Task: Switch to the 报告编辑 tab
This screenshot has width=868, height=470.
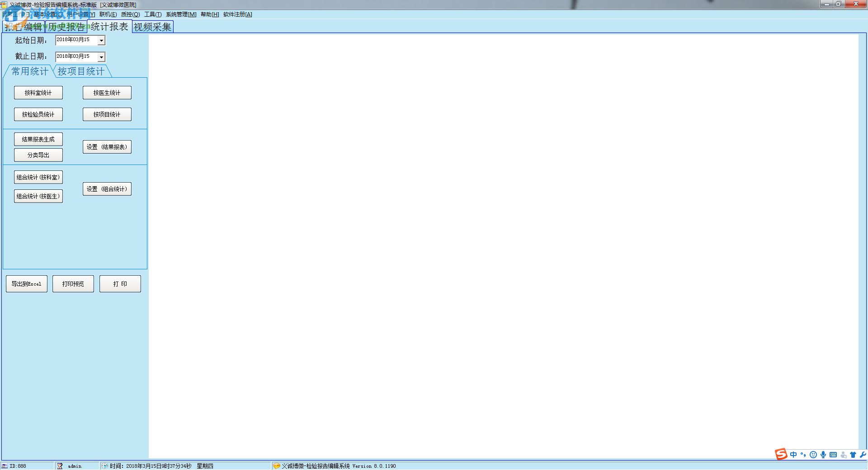Action: (24, 27)
